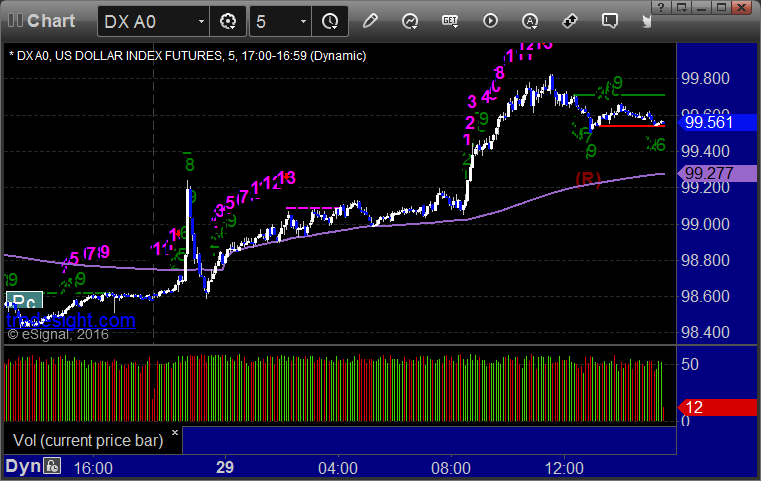This screenshot has height=481, width=761.
Task: Expand the interval dropdown showing 5
Action: point(281,21)
